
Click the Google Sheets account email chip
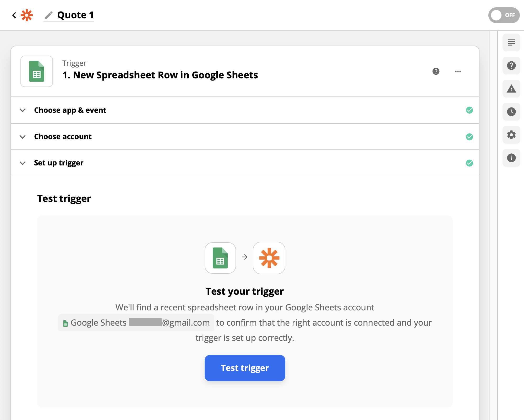click(x=136, y=323)
